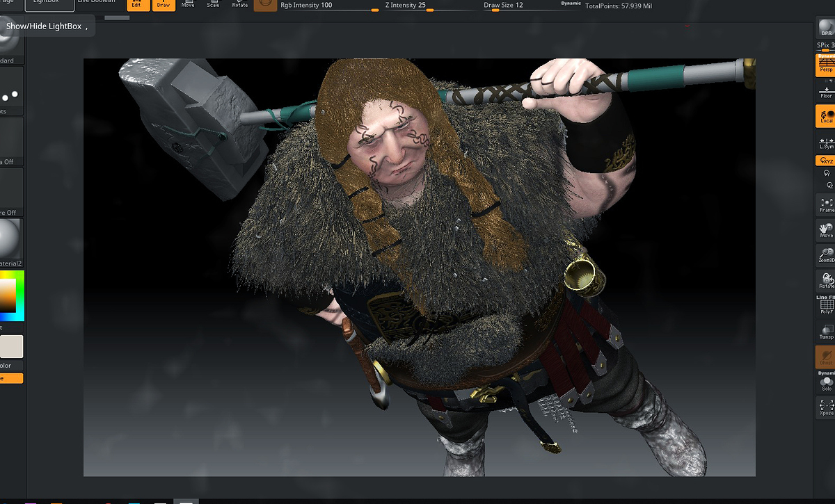835x504 pixels.
Task: Click the Y-axis rotation icon
Action: point(827,173)
